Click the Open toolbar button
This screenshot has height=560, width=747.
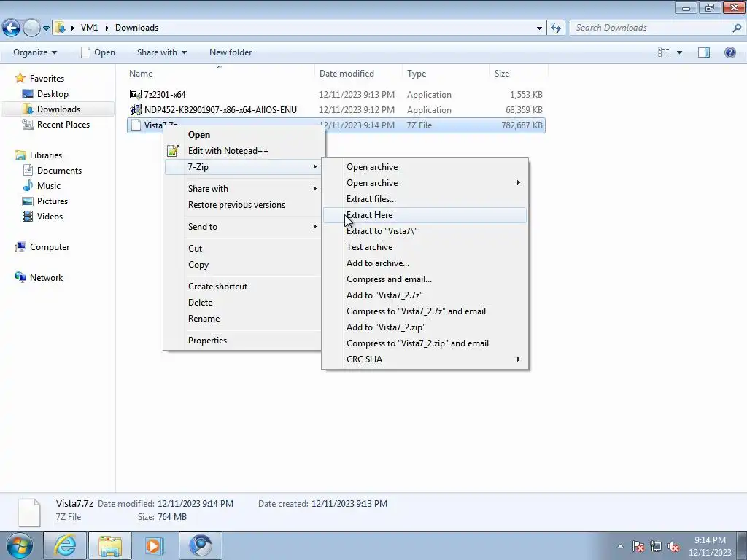98,52
